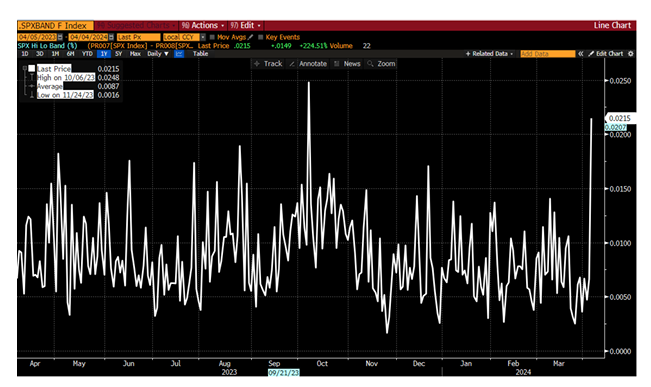Click the 0.0250 y-axis label
This screenshot has height=387, width=651.
(620, 81)
